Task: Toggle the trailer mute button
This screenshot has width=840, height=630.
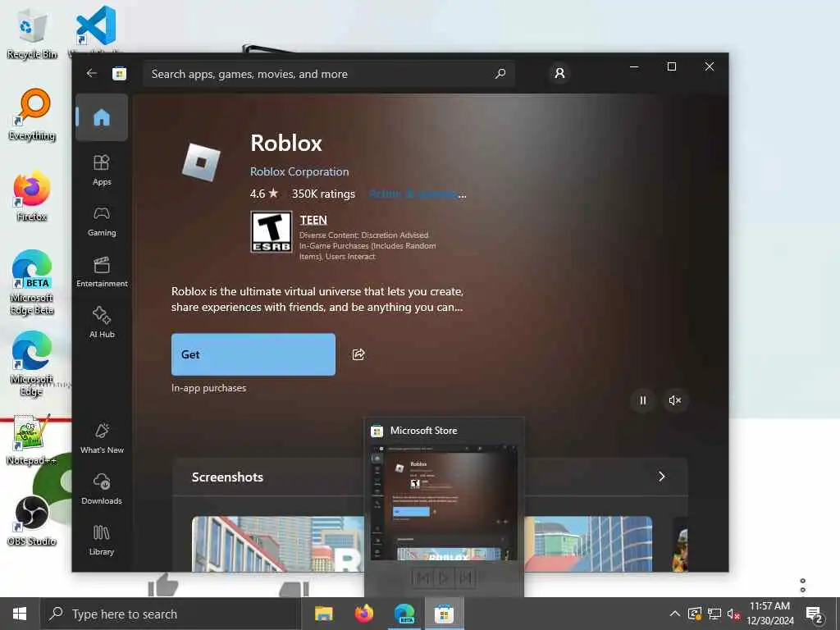Action: tap(675, 400)
